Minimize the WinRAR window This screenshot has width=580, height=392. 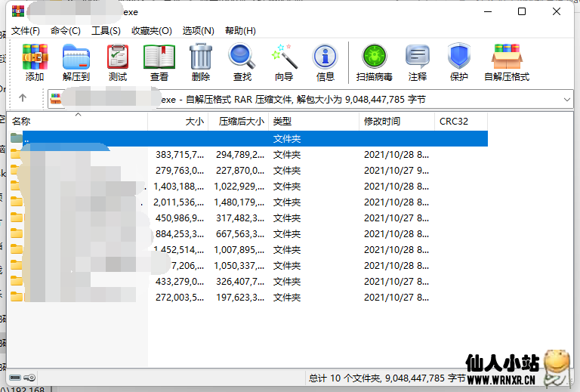pyautogui.click(x=488, y=12)
